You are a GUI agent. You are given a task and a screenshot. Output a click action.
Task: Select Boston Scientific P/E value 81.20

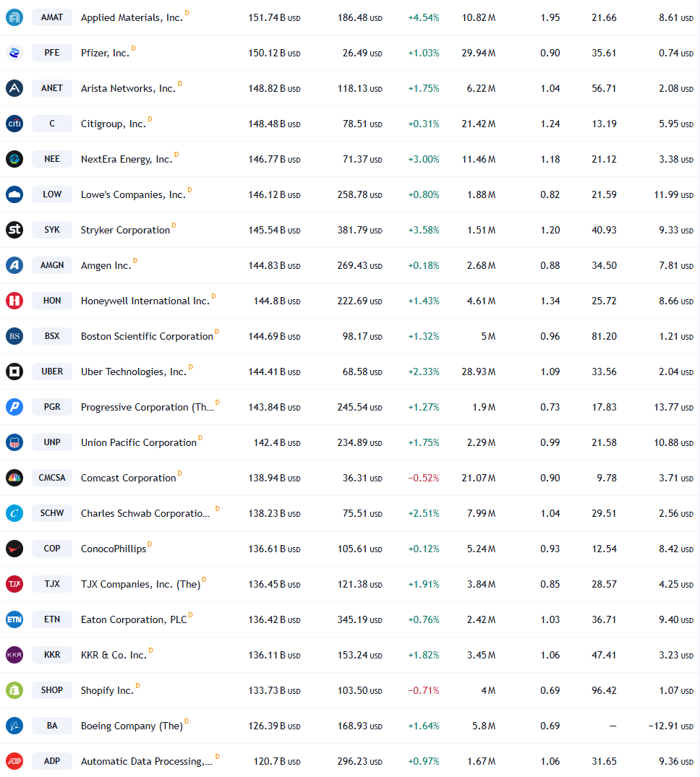pos(604,337)
